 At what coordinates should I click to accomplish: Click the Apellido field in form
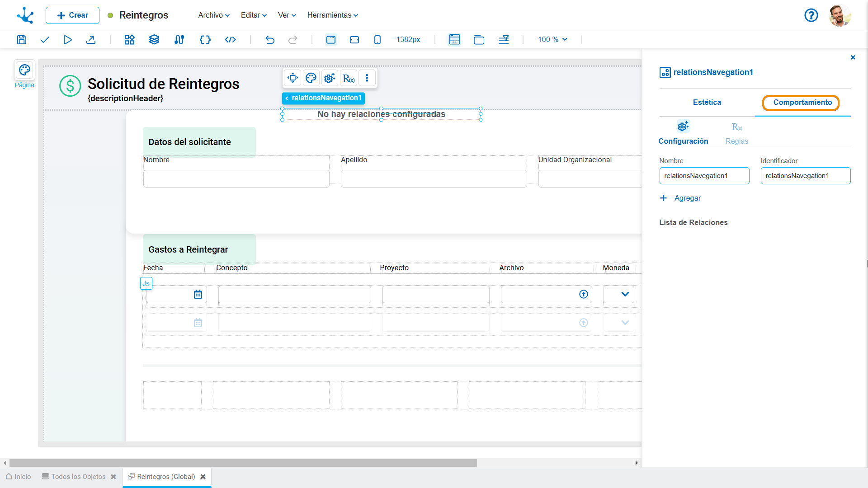click(434, 179)
